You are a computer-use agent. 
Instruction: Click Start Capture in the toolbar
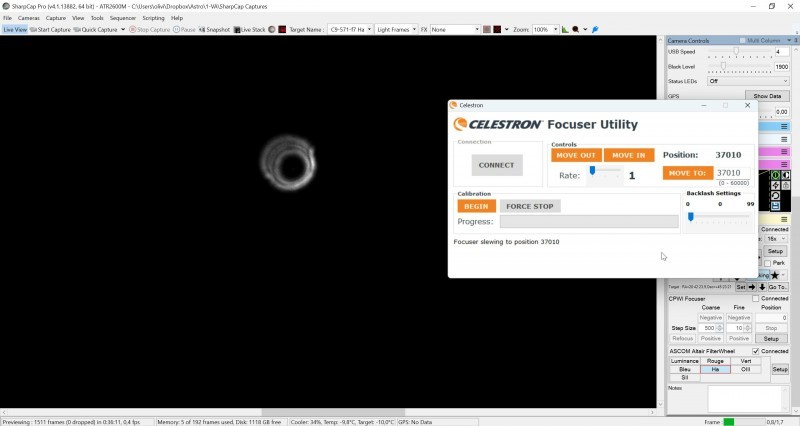[50, 30]
